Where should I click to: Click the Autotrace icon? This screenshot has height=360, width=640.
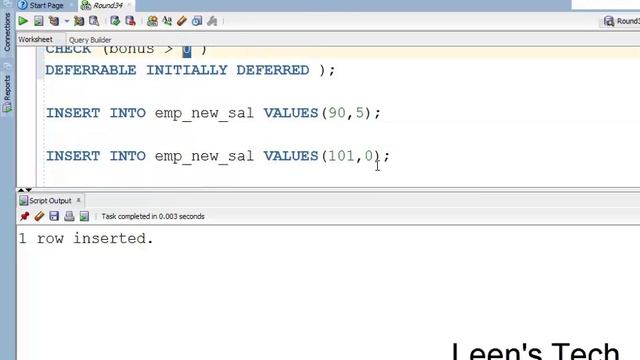(79, 21)
